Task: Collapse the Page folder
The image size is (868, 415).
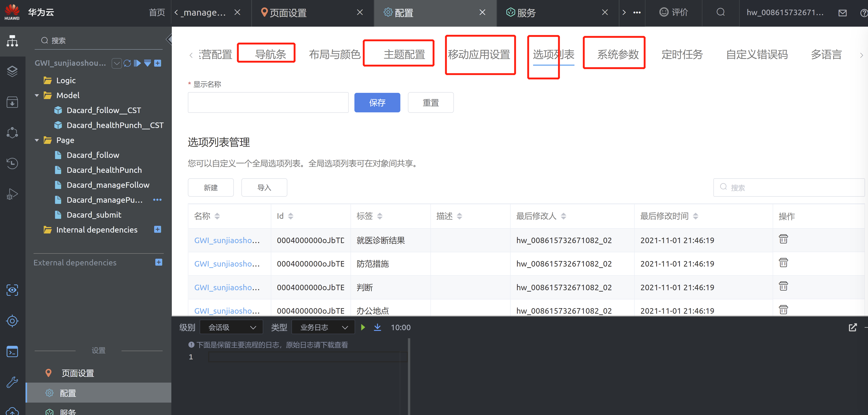Action: pyautogui.click(x=37, y=140)
